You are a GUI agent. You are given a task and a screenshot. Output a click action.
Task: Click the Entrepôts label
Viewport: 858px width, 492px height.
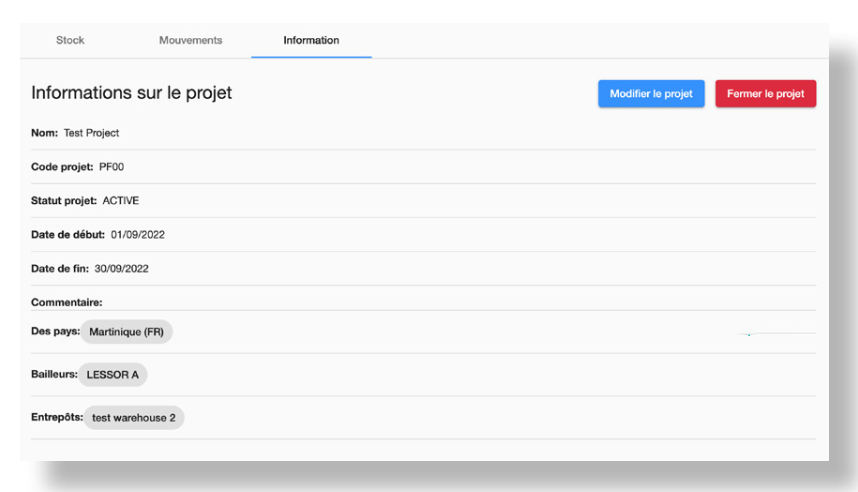tap(56, 417)
